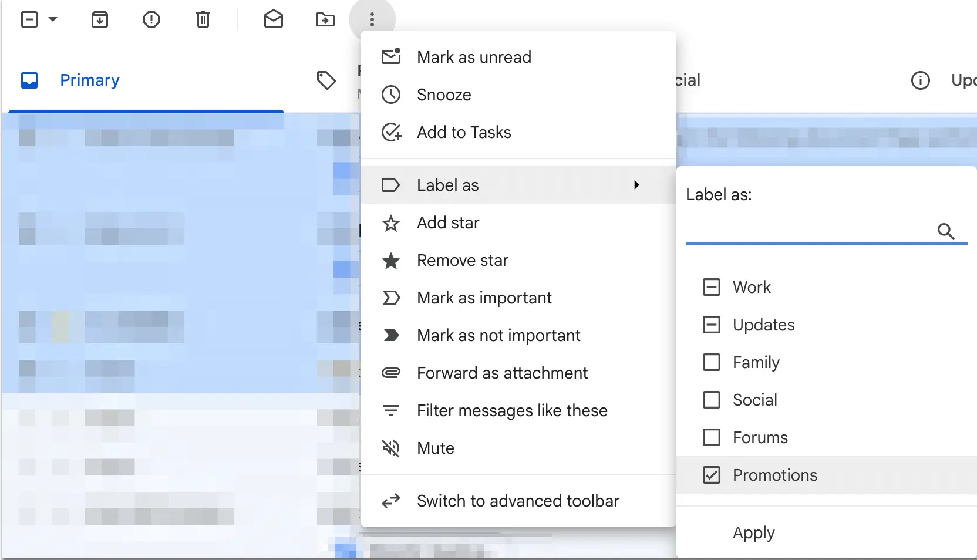This screenshot has width=977, height=560.
Task: Check the Forums label checkbox
Action: (x=712, y=437)
